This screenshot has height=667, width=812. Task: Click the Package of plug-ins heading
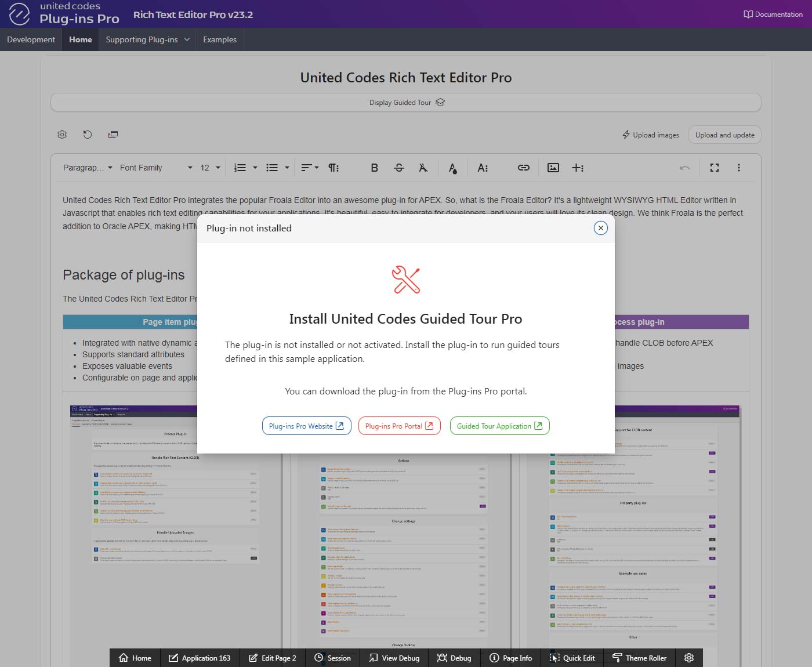tap(124, 275)
